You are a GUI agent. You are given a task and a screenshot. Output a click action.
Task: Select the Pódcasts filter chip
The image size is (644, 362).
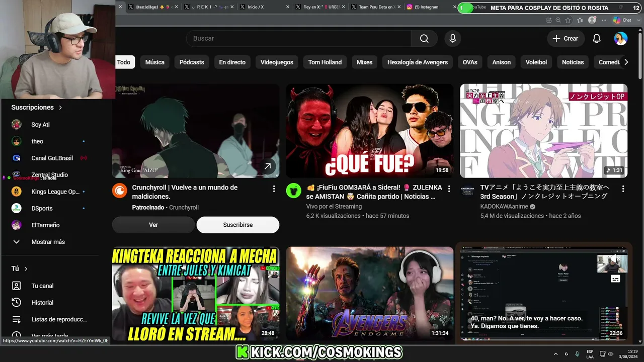point(192,62)
